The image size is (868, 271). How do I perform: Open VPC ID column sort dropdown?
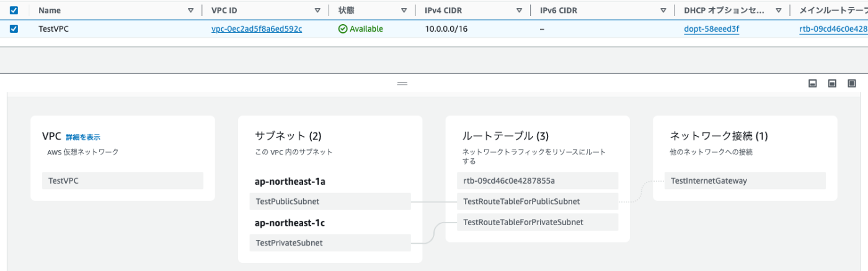click(317, 11)
